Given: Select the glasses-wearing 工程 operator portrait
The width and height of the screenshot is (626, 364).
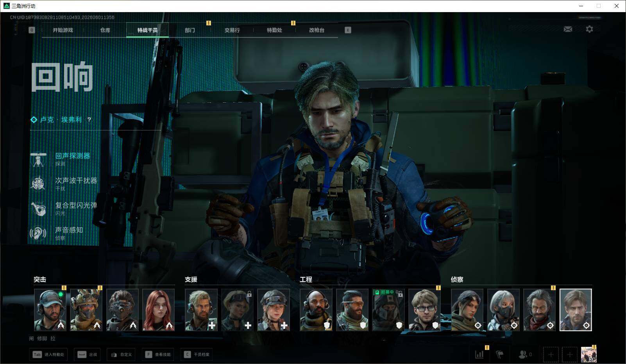Looking at the screenshot, I should [x=425, y=310].
